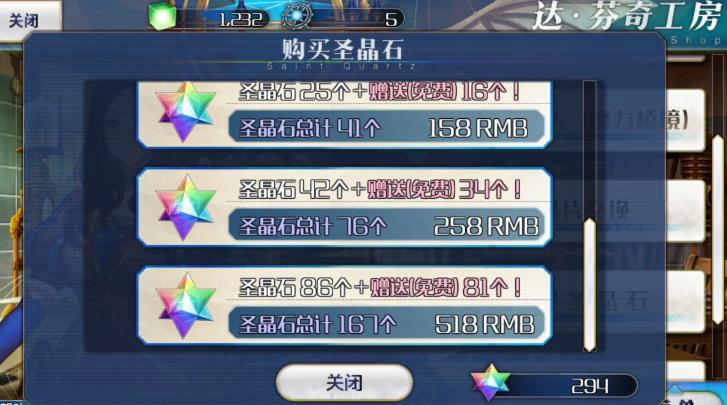Click the rainbow quartz icon in the 76个 pack

point(185,207)
